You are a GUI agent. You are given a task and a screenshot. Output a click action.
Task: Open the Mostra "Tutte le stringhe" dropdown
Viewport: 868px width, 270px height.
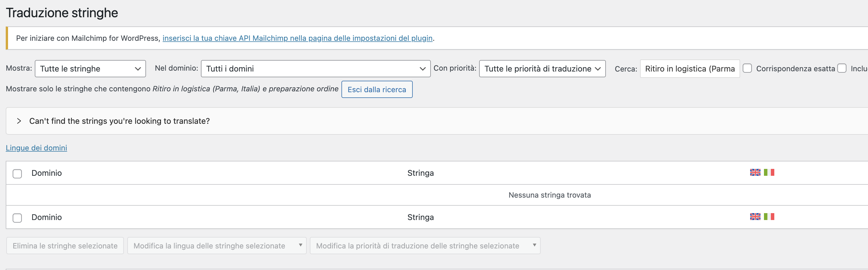90,69
